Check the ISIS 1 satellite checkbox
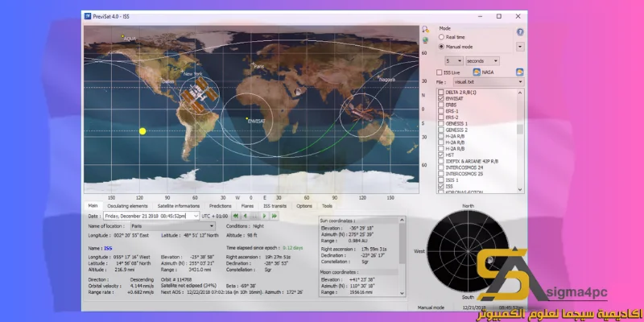The image size is (644, 322). [441, 180]
